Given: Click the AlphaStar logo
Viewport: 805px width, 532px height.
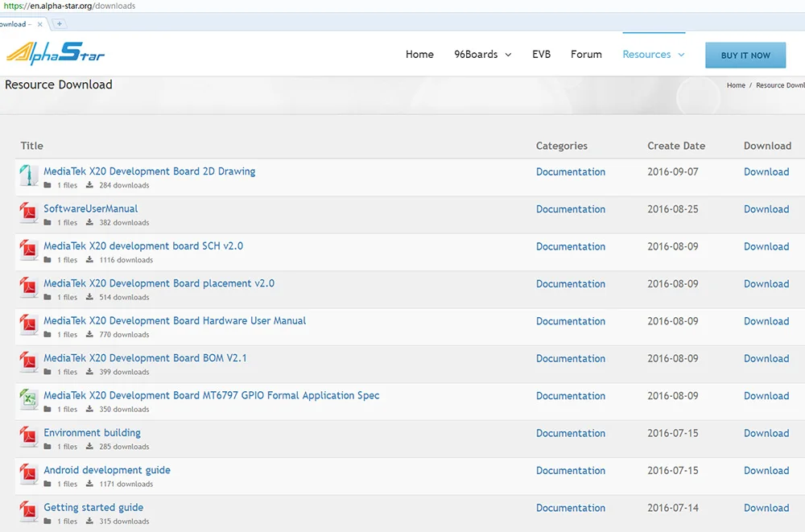Looking at the screenshot, I should (56, 53).
